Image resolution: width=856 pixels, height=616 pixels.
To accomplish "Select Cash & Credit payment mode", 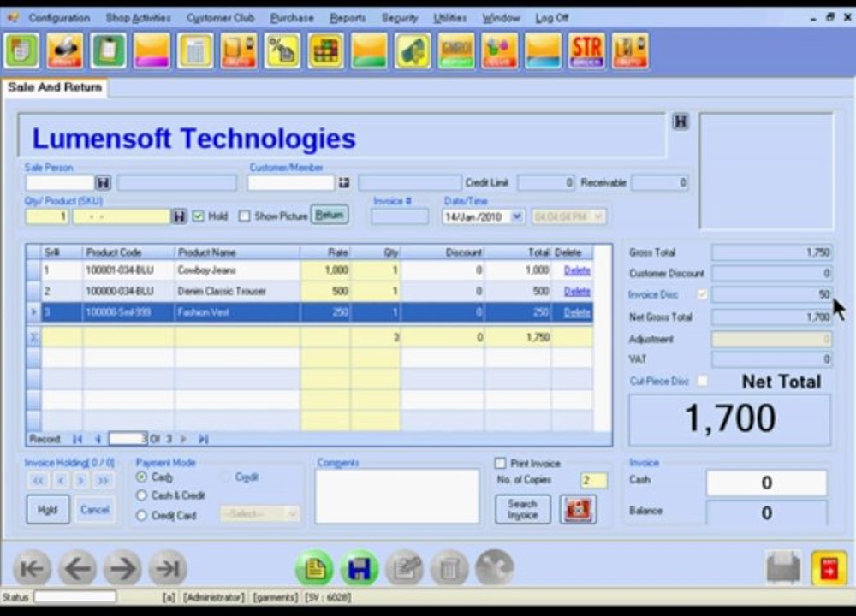I will pyautogui.click(x=141, y=495).
